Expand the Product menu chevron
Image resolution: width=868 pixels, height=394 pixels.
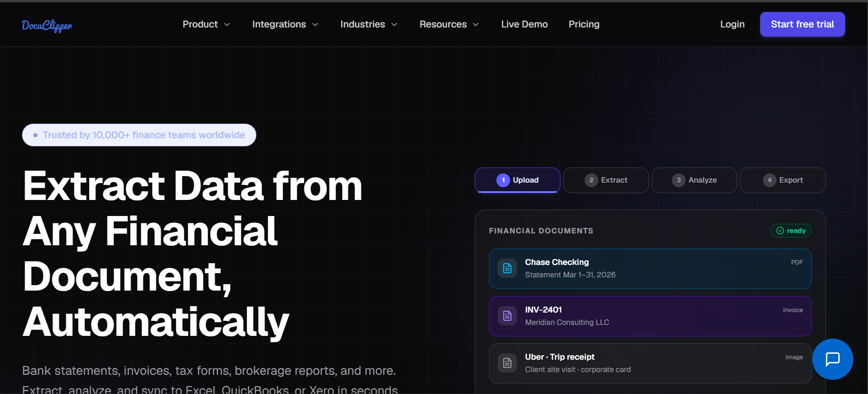coord(227,25)
